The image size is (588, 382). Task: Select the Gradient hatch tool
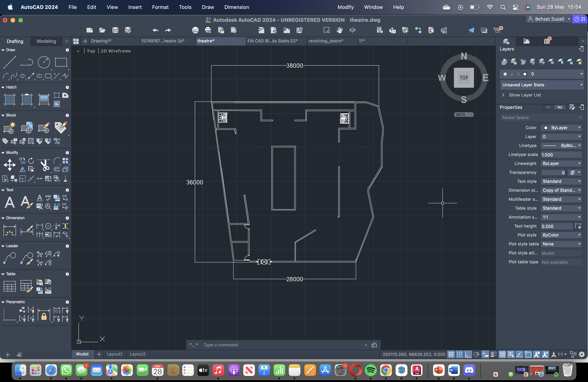pyautogui.click(x=44, y=100)
